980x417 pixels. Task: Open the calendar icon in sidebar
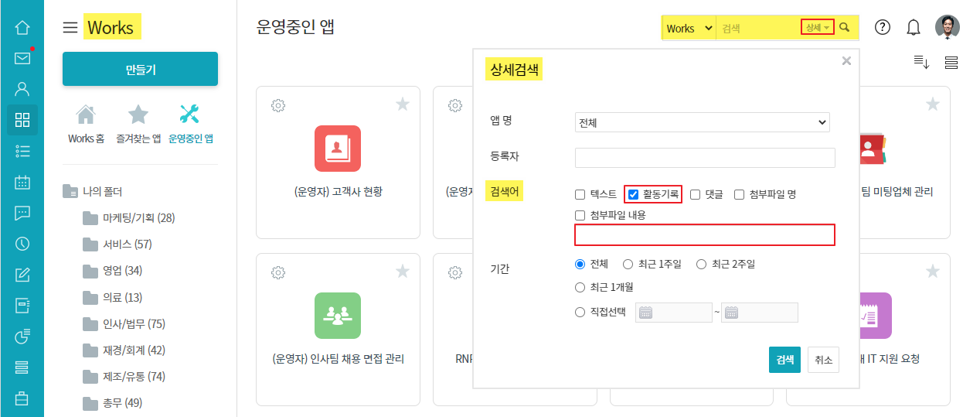(x=22, y=183)
